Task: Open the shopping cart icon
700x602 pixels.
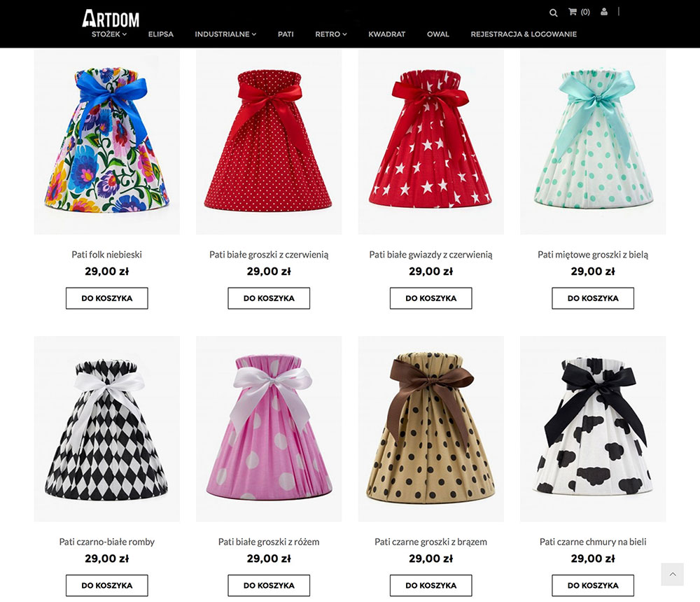Action: coord(573,12)
